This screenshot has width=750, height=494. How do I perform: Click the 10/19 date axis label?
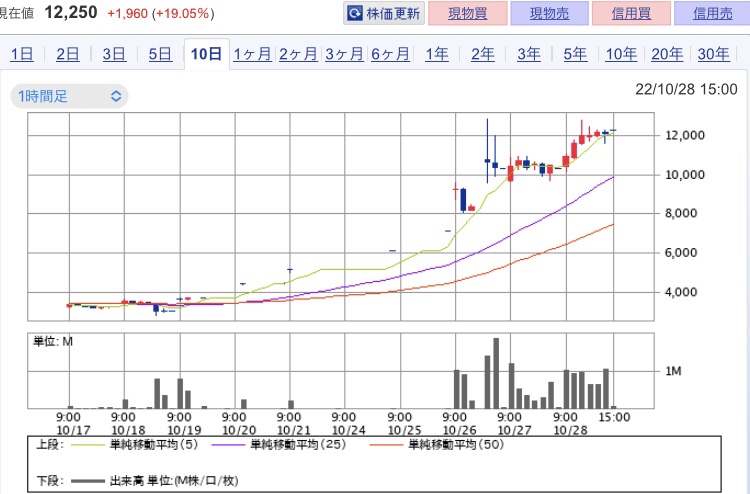pyautogui.click(x=184, y=430)
